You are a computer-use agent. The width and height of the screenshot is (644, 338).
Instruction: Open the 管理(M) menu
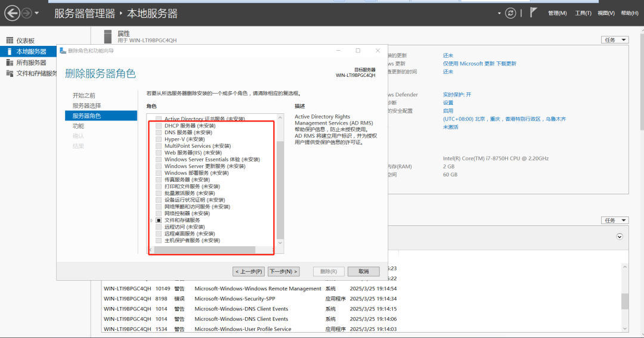(x=558, y=13)
